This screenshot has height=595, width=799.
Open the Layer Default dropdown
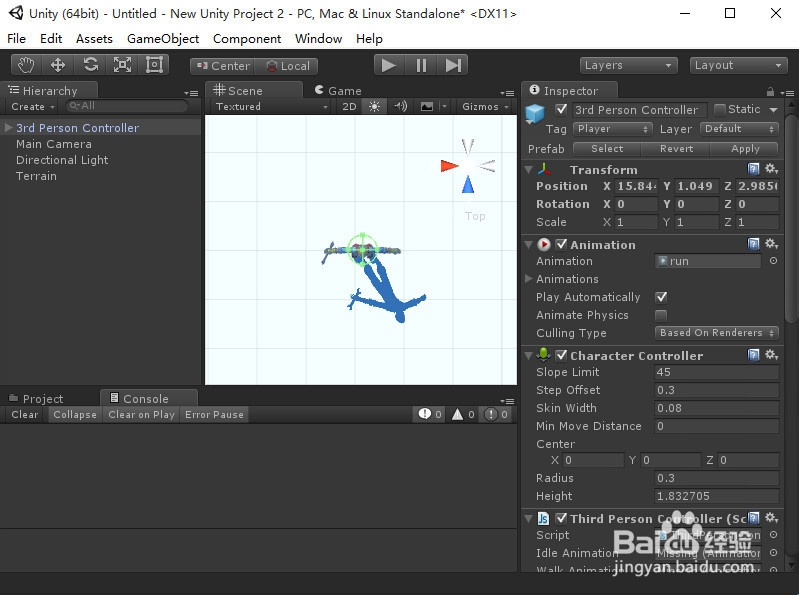point(739,129)
